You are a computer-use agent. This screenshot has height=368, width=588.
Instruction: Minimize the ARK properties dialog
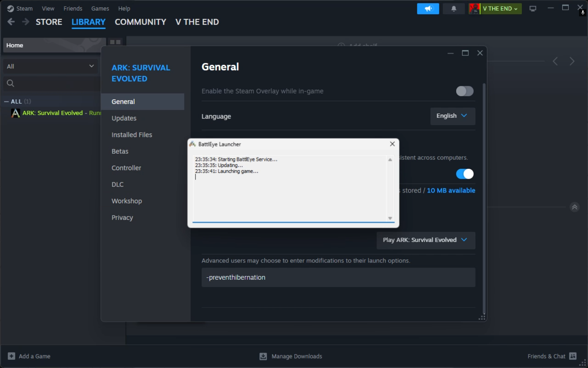[450, 53]
